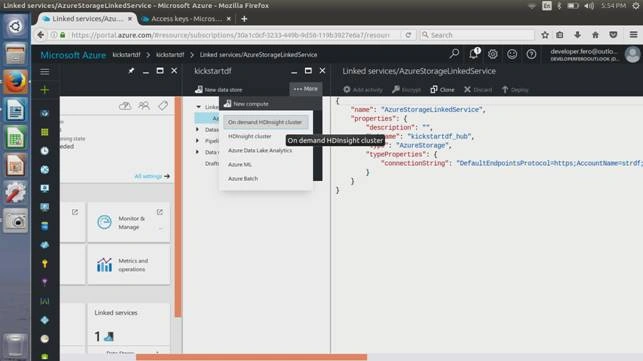The width and height of the screenshot is (643, 361).
Task: Open the notifications bell
Action: pyautogui.click(x=474, y=54)
